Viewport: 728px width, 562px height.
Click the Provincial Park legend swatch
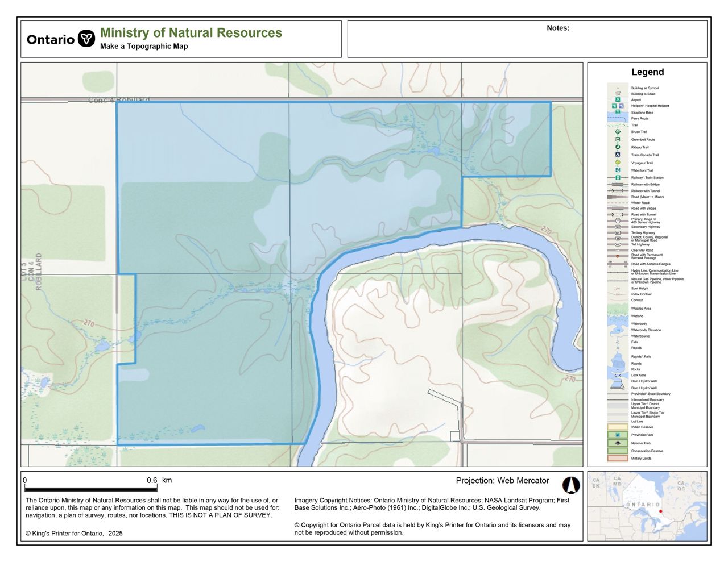[618, 435]
